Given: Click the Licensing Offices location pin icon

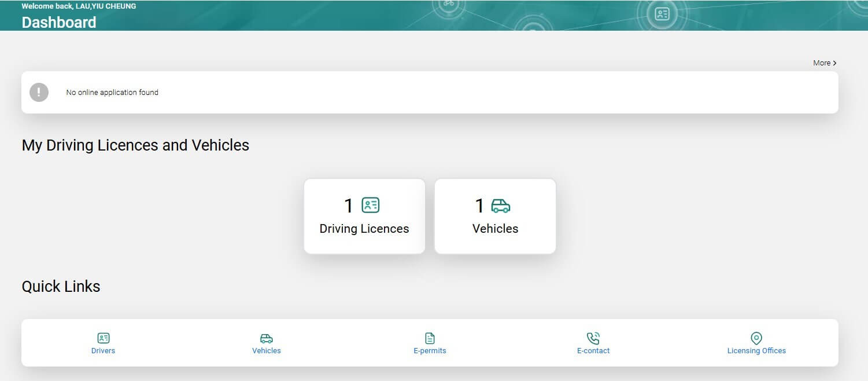Looking at the screenshot, I should pos(756,338).
